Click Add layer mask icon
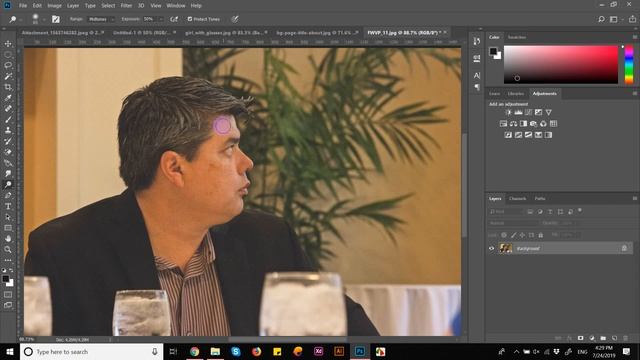Image resolution: width=640 pixels, height=360 pixels. tap(580, 338)
